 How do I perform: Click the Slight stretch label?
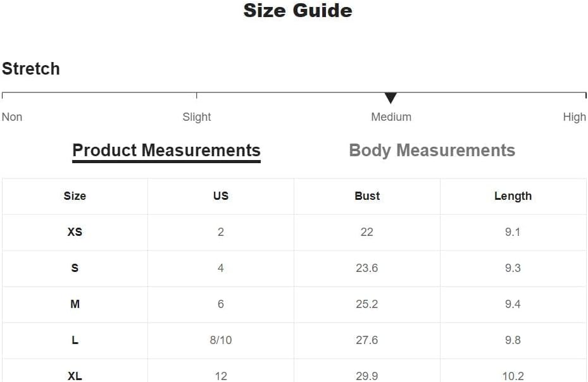point(197,117)
